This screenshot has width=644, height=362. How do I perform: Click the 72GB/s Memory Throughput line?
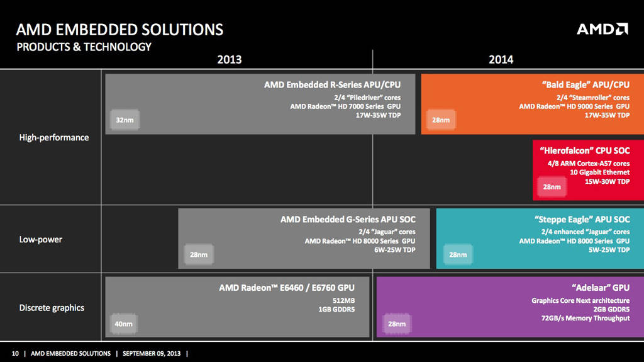pyautogui.click(x=586, y=318)
